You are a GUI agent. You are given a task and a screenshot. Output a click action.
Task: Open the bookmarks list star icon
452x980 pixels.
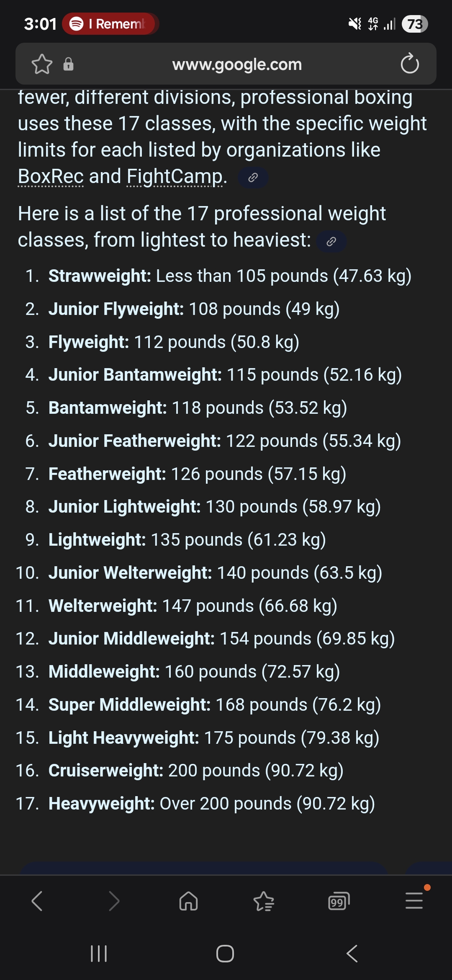click(264, 901)
